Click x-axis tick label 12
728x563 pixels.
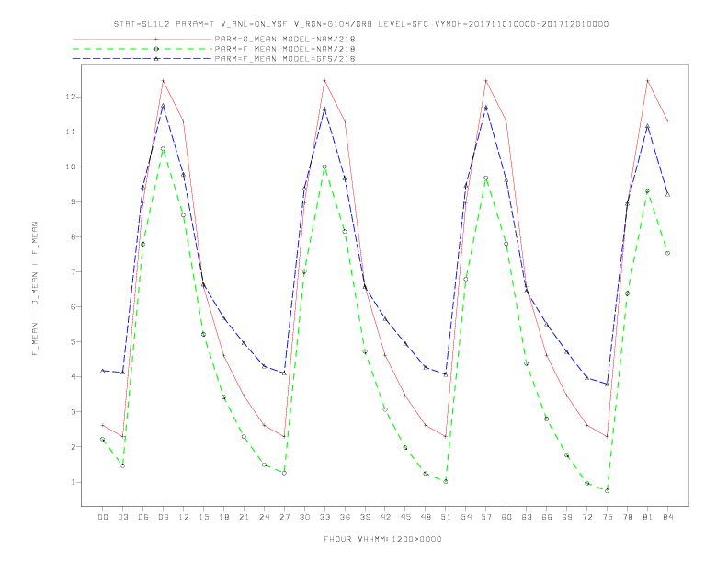coord(184,517)
